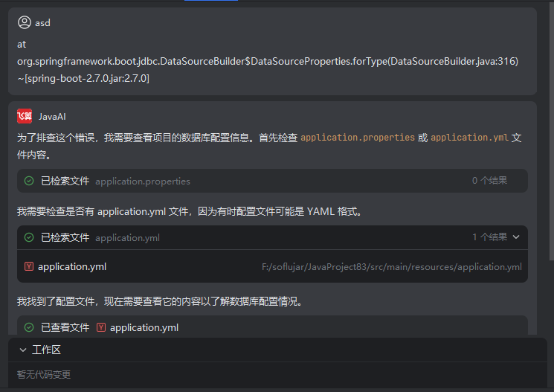Open application.yml in the 已查看文件 row
Image resolution: width=554 pixels, height=392 pixels.
(x=144, y=327)
